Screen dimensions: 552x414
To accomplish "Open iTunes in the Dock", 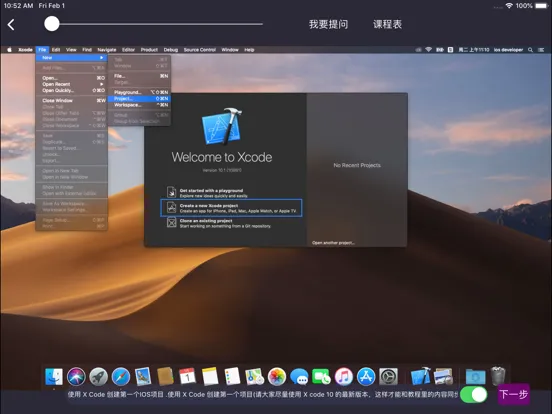I will click(x=344, y=377).
